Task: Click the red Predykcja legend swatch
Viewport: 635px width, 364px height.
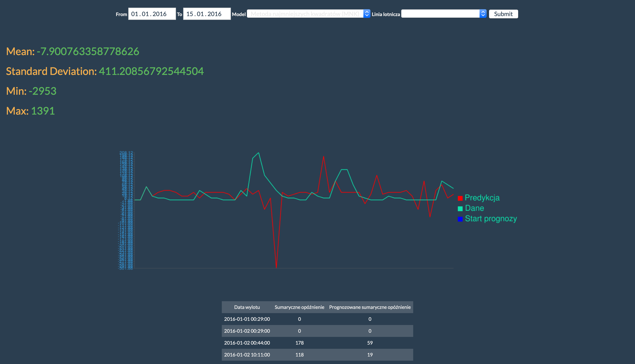Action: [460, 198]
